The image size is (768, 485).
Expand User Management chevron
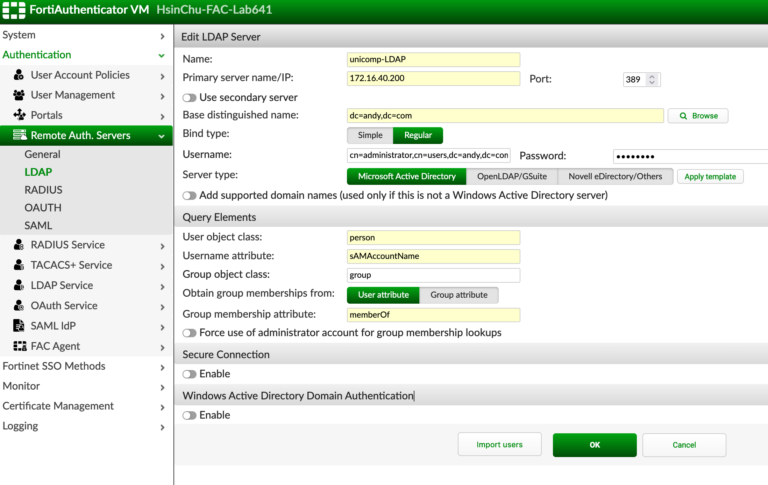pos(162,97)
